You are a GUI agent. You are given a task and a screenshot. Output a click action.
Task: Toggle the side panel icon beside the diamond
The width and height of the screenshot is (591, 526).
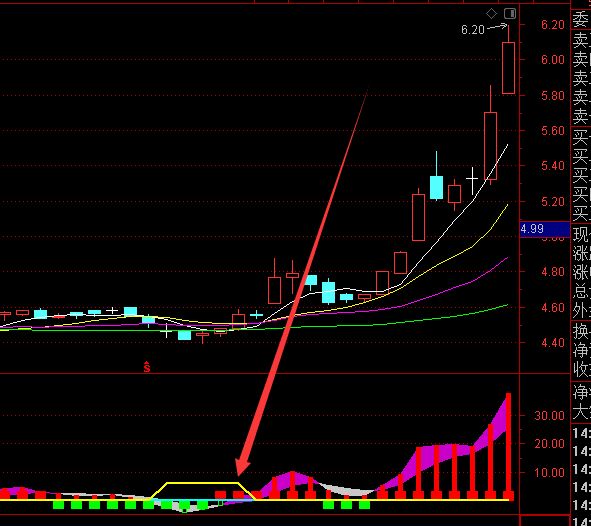point(510,14)
